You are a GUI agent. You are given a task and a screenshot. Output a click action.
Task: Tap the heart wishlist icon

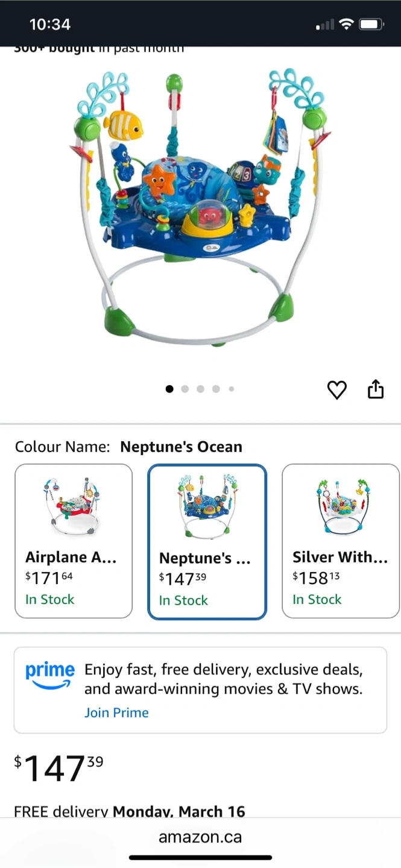(x=337, y=390)
